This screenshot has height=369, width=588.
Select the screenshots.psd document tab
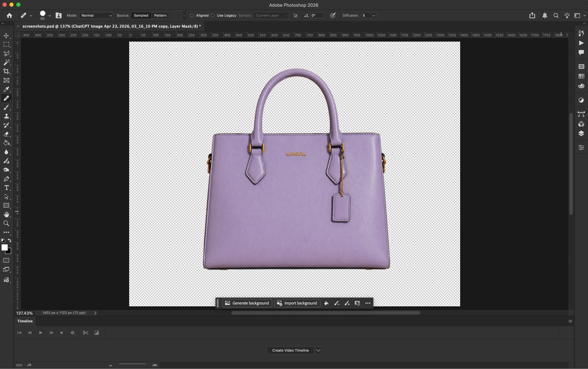pyautogui.click(x=112, y=26)
